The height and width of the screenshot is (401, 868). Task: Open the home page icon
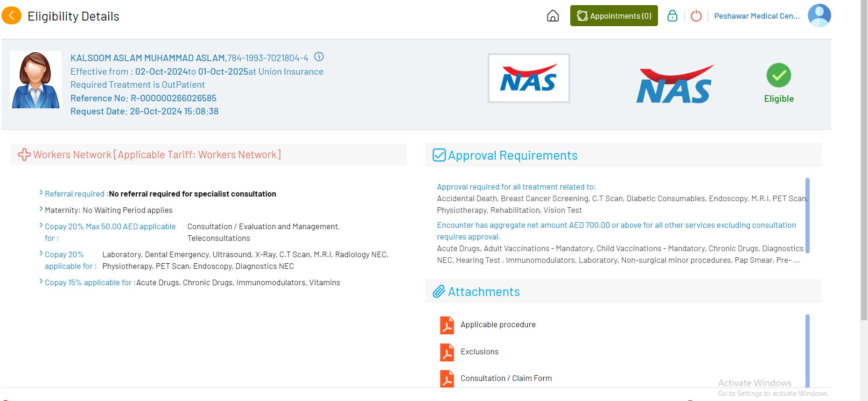pyautogui.click(x=553, y=16)
